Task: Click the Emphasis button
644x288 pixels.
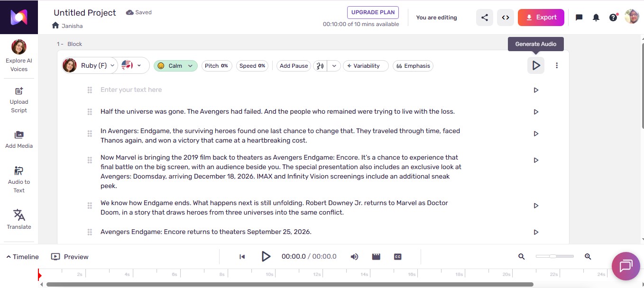Action: [413, 66]
